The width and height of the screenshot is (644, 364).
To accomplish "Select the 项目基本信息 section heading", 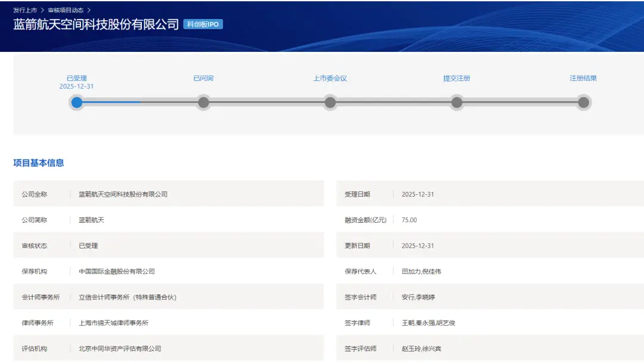I will click(40, 162).
